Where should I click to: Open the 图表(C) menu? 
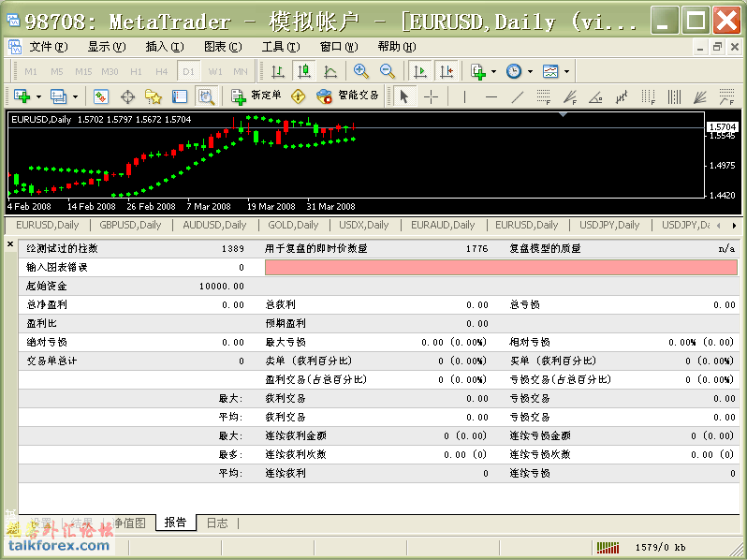tap(223, 47)
